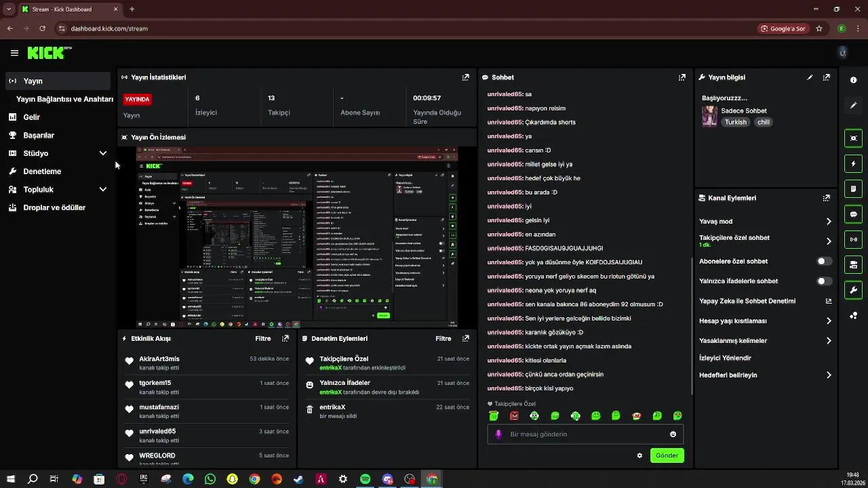Expand the Stüdyo sidebar section
The image size is (868, 488).
(x=103, y=153)
